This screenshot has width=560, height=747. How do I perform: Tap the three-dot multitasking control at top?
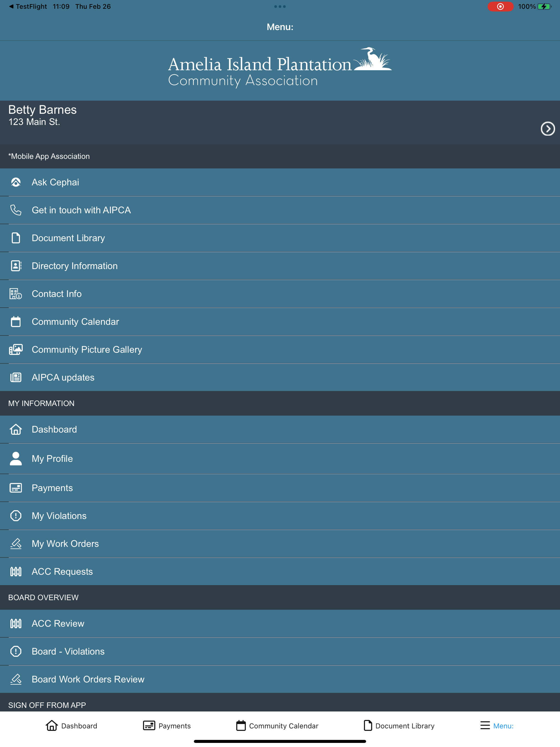click(x=280, y=6)
